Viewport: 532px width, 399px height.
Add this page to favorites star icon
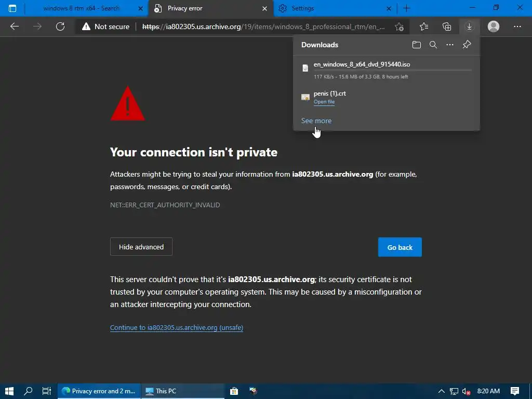pyautogui.click(x=400, y=27)
